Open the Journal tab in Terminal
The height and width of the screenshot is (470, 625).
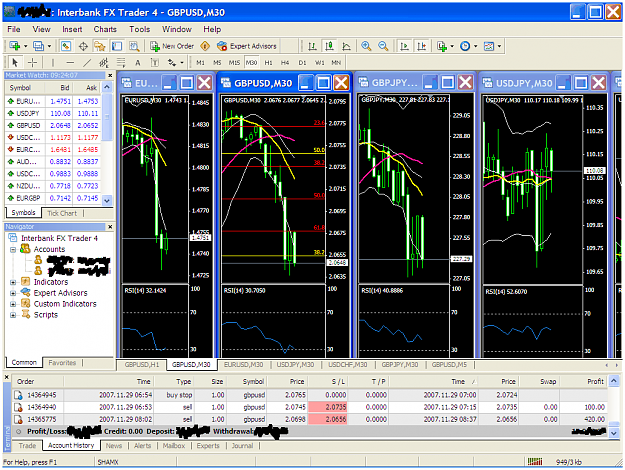(242, 446)
